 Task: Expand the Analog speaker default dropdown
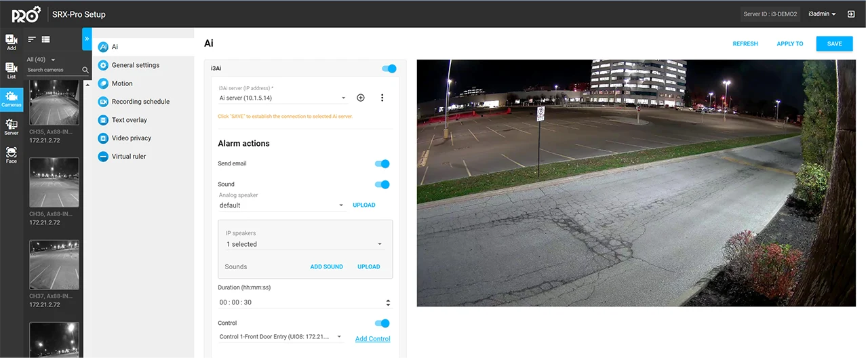(x=281, y=205)
